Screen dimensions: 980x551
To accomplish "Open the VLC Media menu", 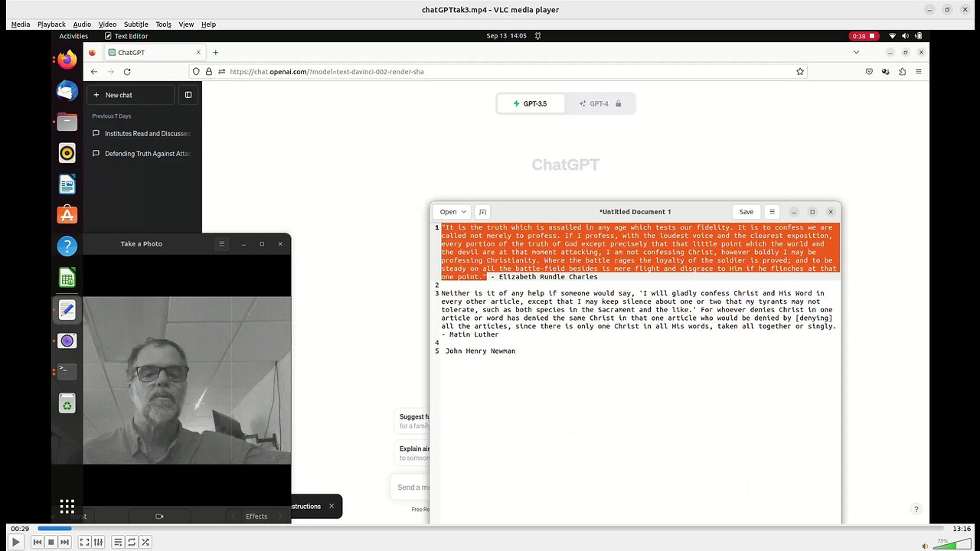I will pyautogui.click(x=21, y=24).
